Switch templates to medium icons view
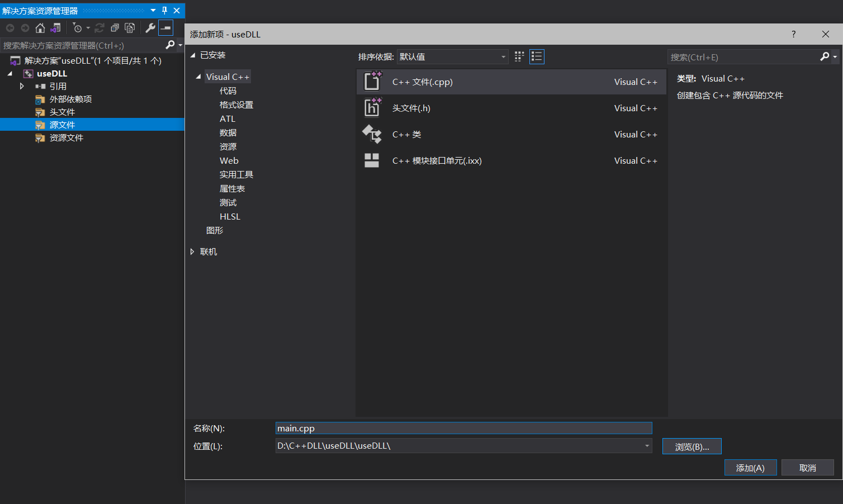The image size is (843, 504). tap(519, 56)
